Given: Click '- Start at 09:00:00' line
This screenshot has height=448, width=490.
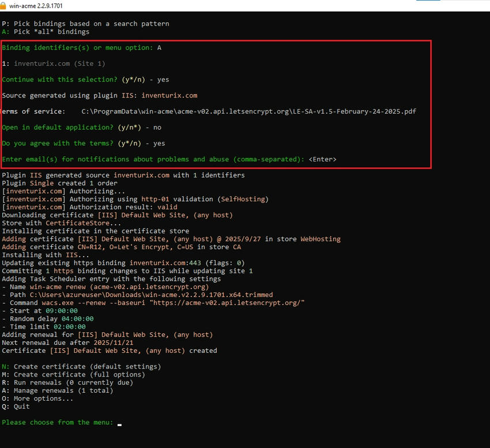Looking at the screenshot, I should click(x=40, y=311).
